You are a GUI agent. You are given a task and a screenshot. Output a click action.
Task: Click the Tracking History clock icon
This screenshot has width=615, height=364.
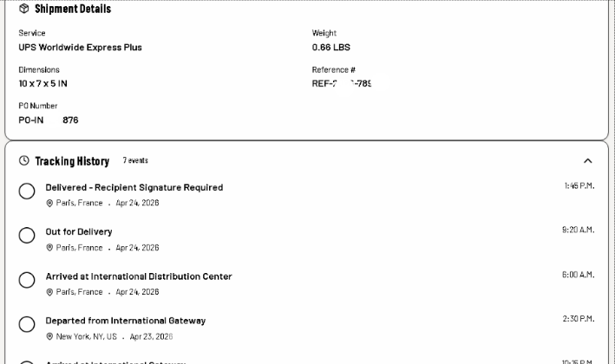[x=23, y=161]
